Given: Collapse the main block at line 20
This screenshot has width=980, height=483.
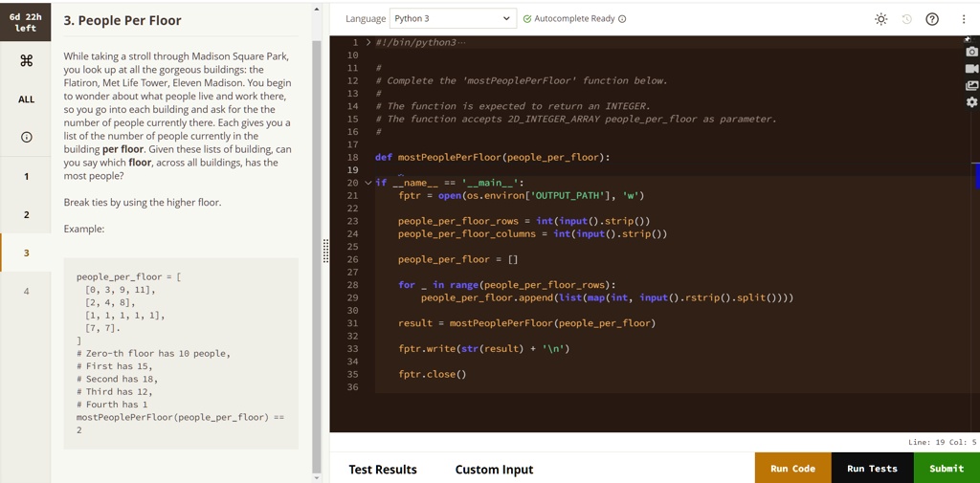Looking at the screenshot, I should click(x=368, y=183).
